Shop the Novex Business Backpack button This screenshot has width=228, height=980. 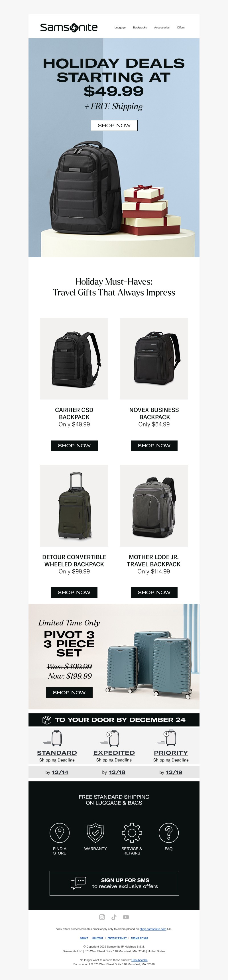(x=154, y=446)
